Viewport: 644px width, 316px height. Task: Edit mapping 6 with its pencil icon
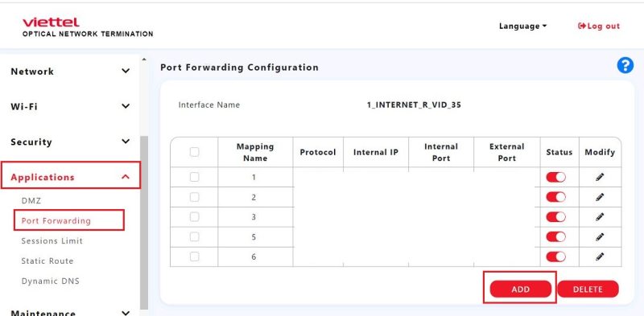point(600,256)
